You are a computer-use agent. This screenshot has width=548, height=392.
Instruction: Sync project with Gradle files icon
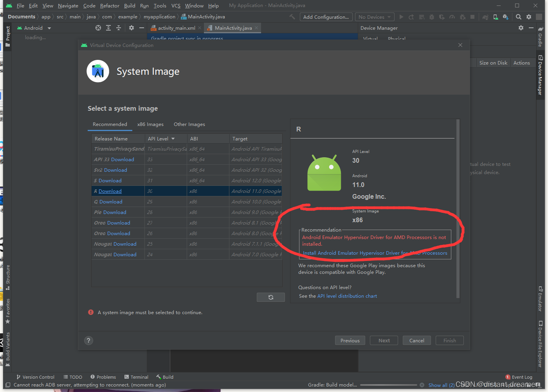pyautogui.click(x=485, y=17)
